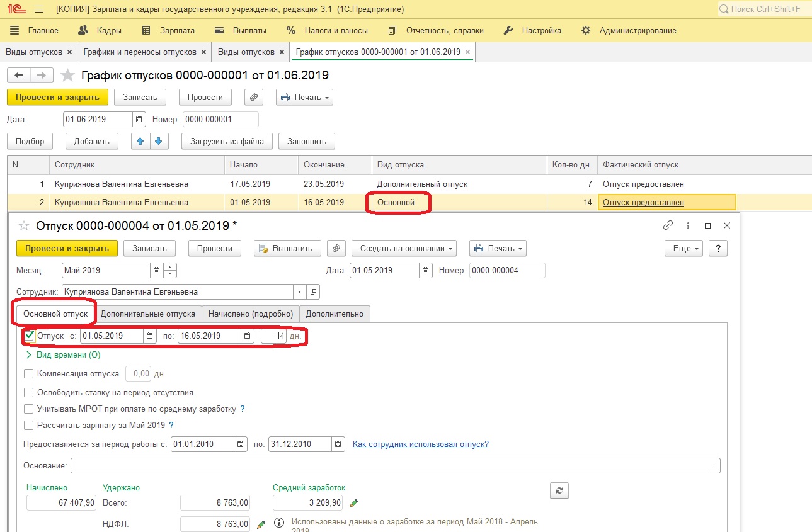This screenshot has width=812, height=532.
Task: Expand the Вид времени (О) section
Action: (x=63, y=355)
